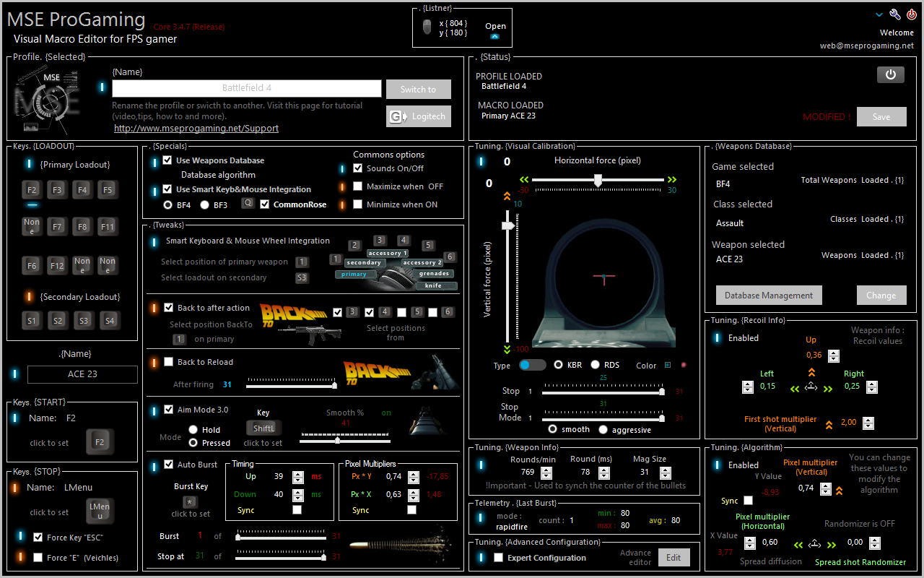Select the F7 loadout key
The width and height of the screenshot is (924, 578).
(57, 227)
